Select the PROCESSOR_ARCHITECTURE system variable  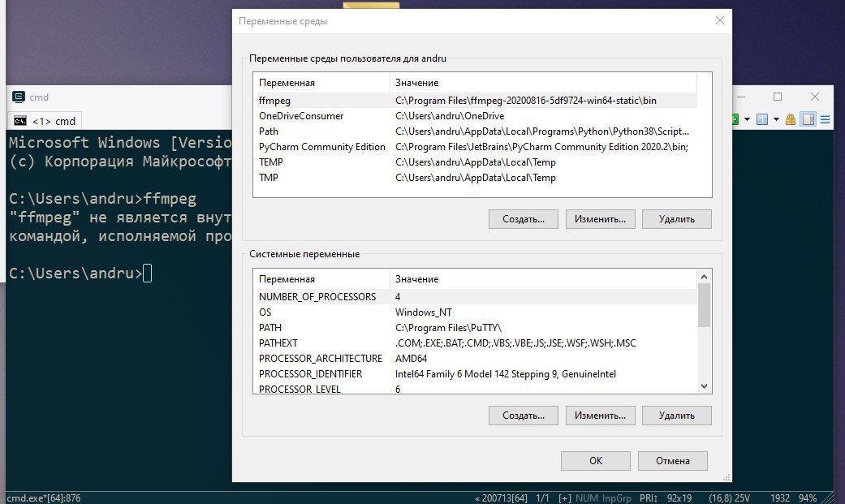click(x=476, y=359)
